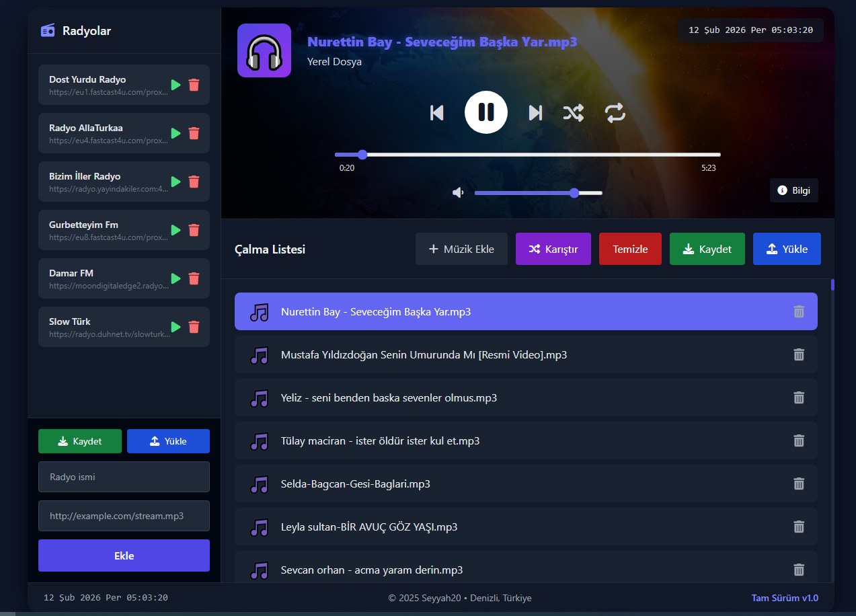Select Tülay maciran song in the playlist
Screen dimensions: 856x616
click(380, 440)
